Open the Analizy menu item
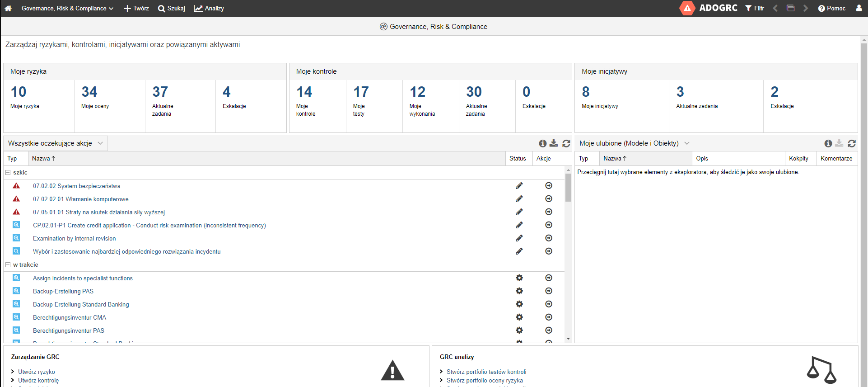The width and height of the screenshot is (868, 387). [x=209, y=9]
